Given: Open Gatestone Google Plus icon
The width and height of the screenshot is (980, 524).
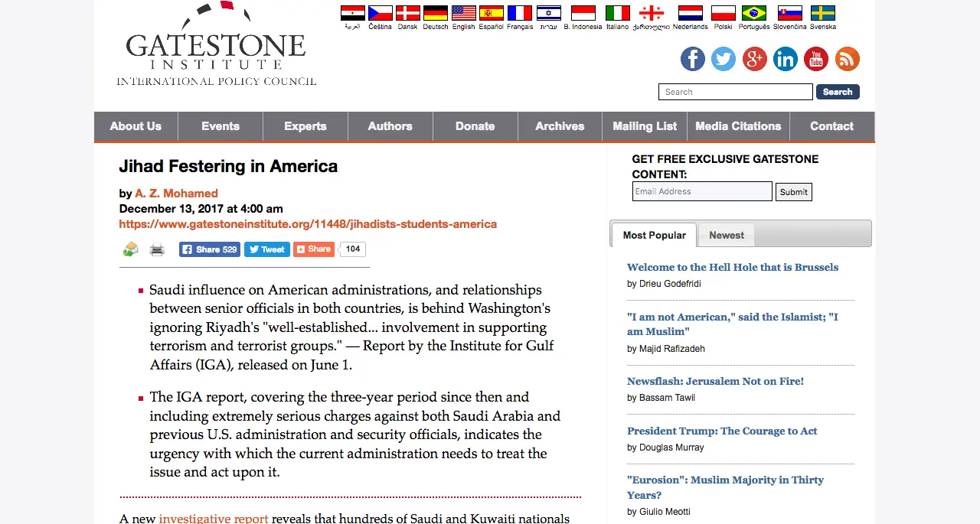Looking at the screenshot, I should [754, 59].
